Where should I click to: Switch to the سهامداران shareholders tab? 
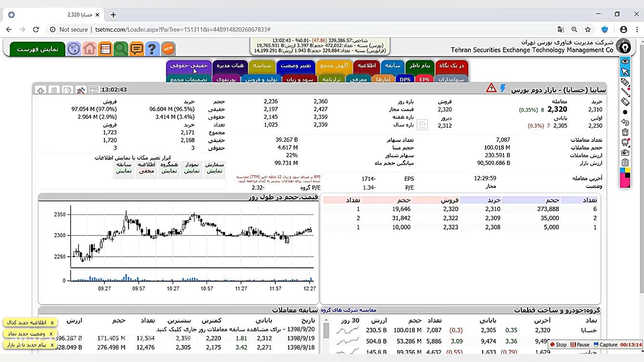(451, 79)
